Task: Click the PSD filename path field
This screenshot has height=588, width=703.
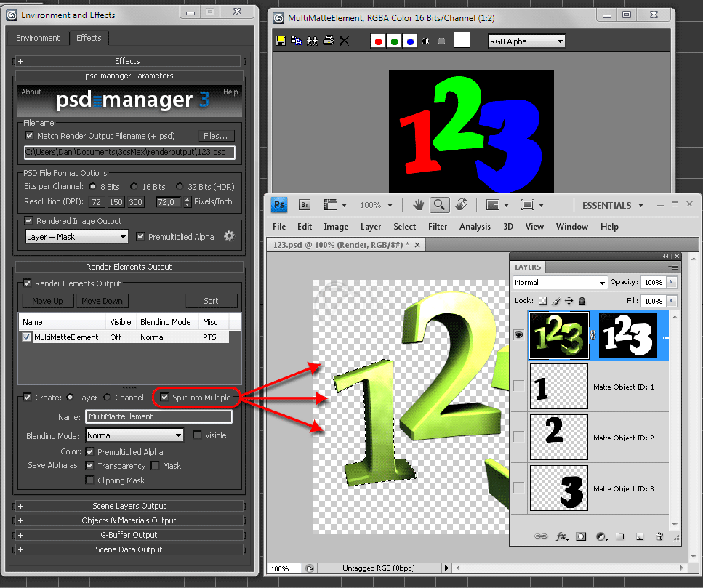Action: tap(129, 153)
